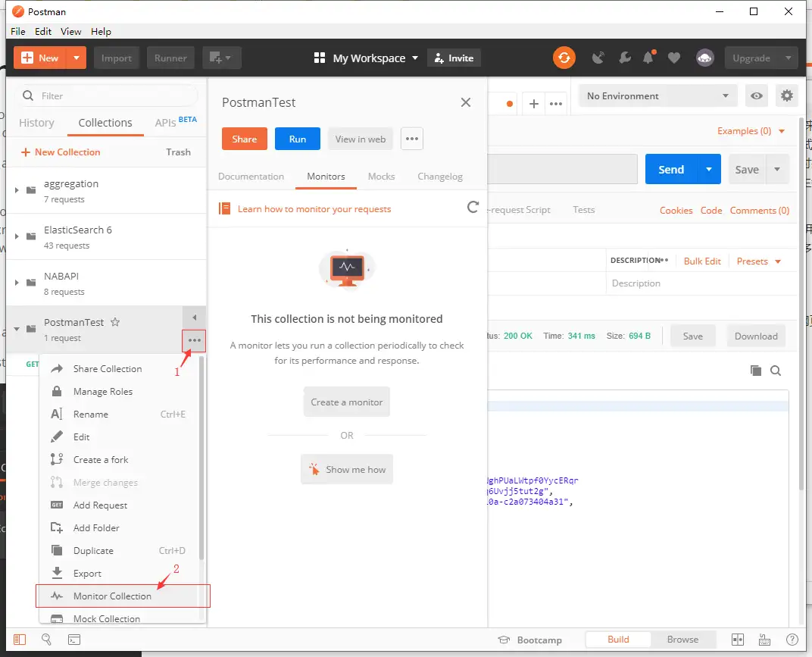Click the environment quick look eye icon
The width and height of the screenshot is (812, 657).
756,96
